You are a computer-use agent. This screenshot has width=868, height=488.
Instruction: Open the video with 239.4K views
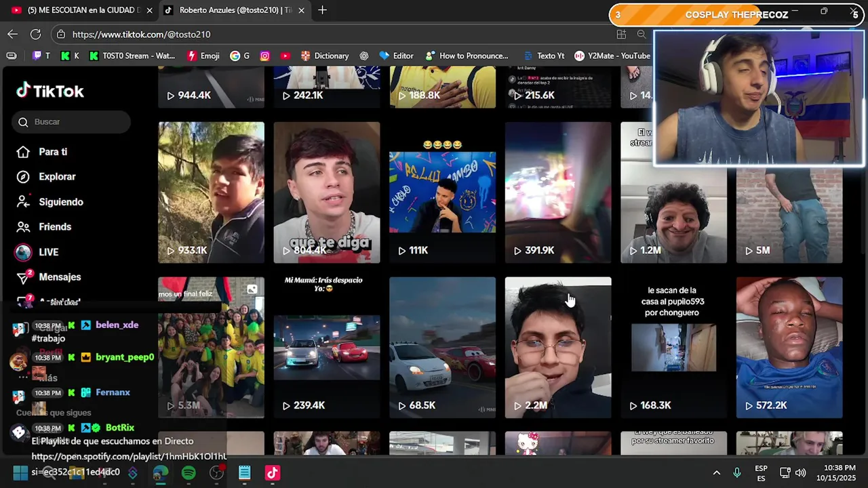(x=327, y=347)
